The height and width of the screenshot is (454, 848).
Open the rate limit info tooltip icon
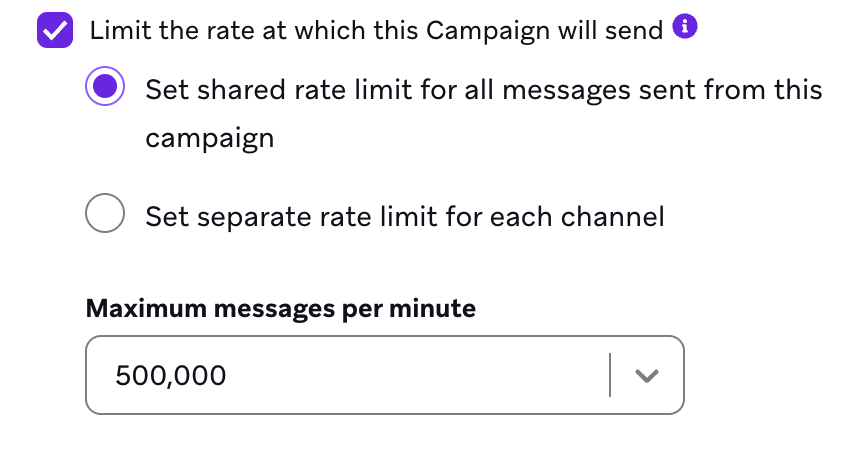coord(685,27)
